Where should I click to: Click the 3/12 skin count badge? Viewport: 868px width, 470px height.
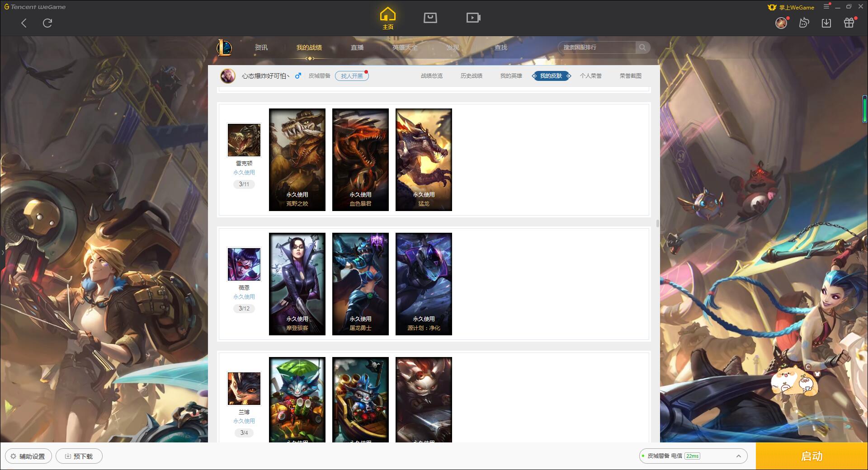pos(244,309)
